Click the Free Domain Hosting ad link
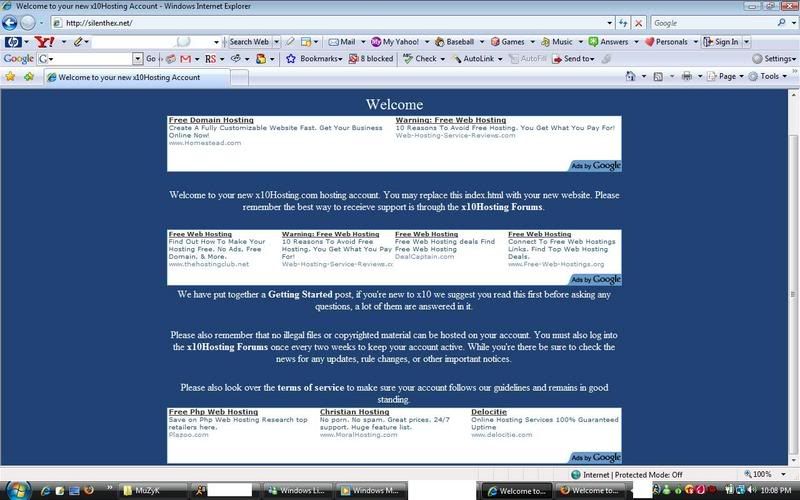Viewport: 800px width, 500px height. coord(211,120)
